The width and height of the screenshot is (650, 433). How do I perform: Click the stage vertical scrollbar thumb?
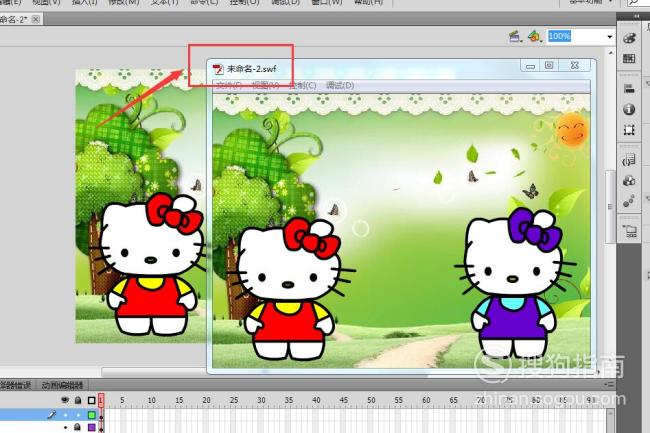pos(610,206)
